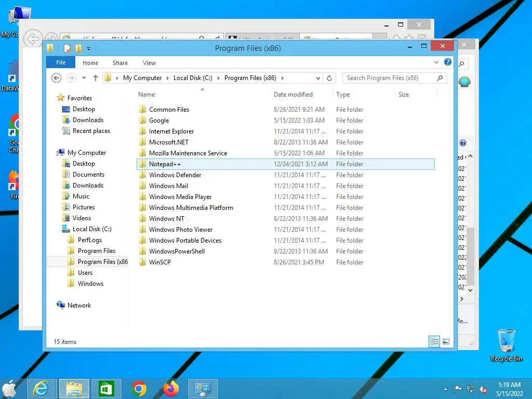
Task: Refresh the Program Files (x86) folder
Action: point(329,78)
